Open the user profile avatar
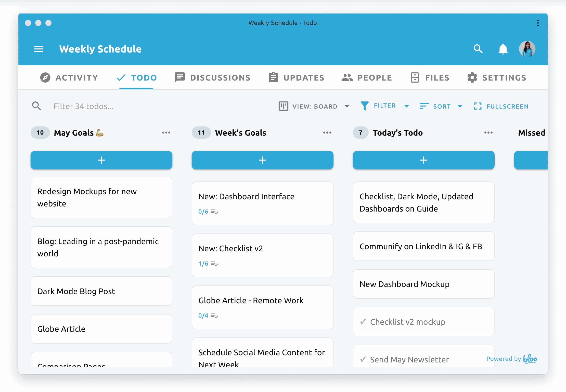Image resolution: width=566 pixels, height=392 pixels. 527,49
